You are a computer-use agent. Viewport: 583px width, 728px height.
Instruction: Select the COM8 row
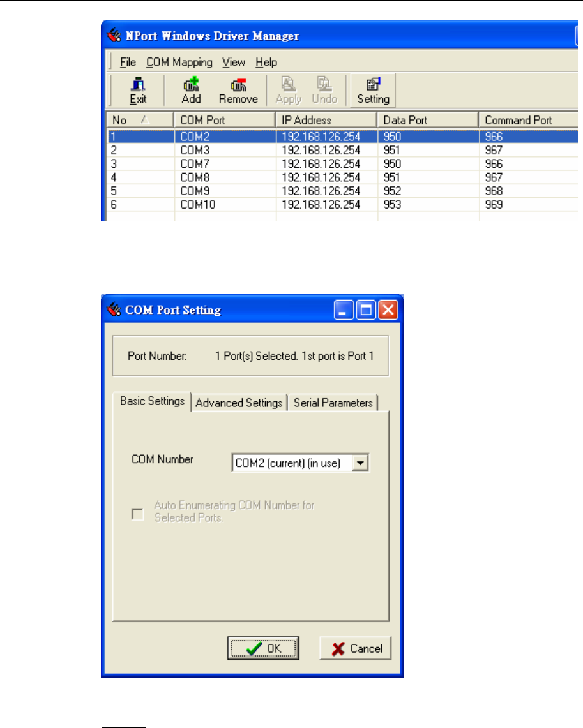coord(343,177)
